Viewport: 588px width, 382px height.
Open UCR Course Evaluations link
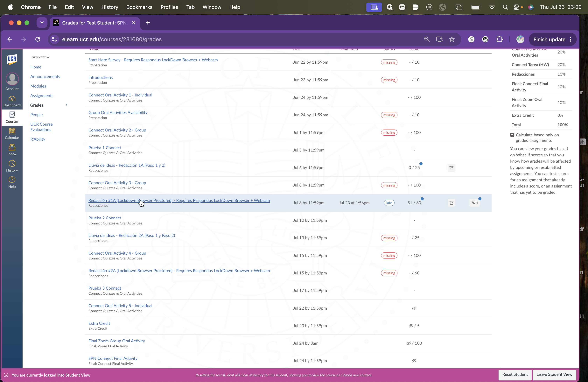click(41, 127)
